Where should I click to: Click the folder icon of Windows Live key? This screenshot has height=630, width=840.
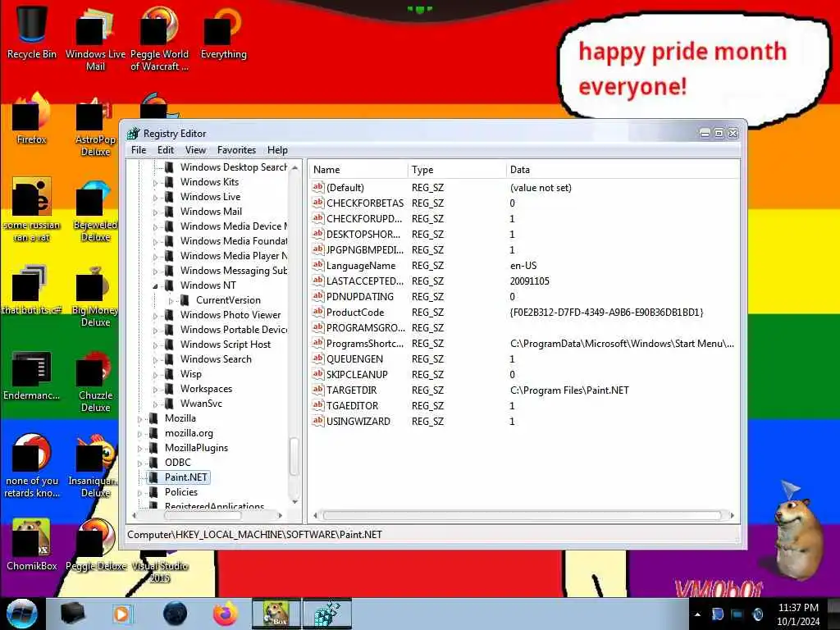tap(169, 197)
